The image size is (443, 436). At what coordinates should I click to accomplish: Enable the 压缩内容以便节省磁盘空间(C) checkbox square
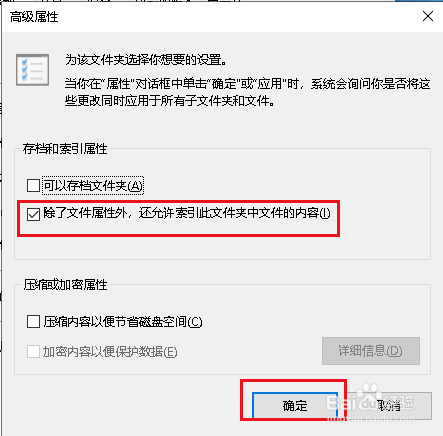[x=33, y=322]
